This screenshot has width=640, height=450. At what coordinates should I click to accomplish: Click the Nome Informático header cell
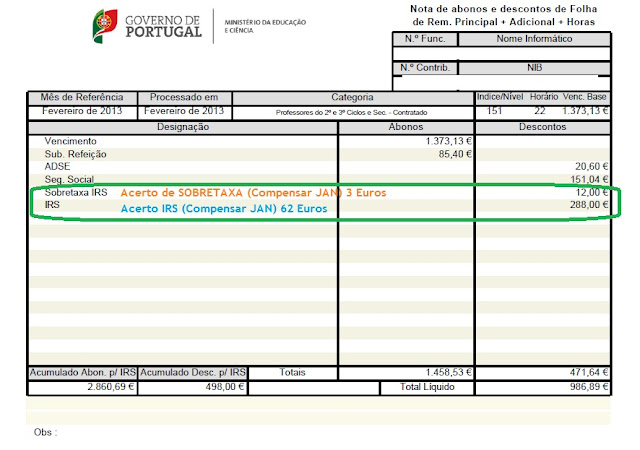pos(534,39)
